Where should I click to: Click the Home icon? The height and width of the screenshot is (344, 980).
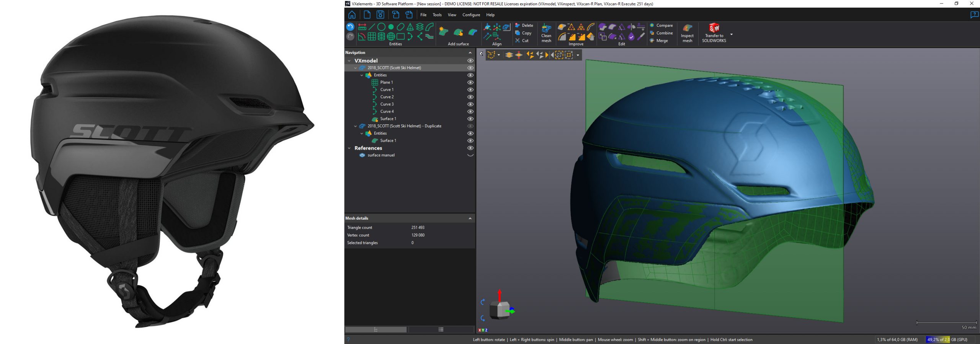352,15
